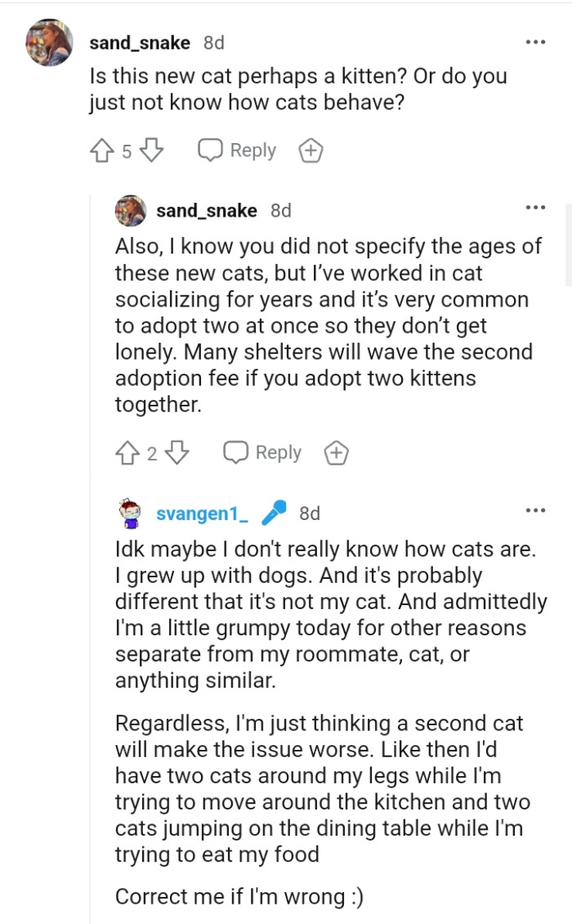This screenshot has width=572, height=924.
Task: Click the speech bubble icon on the shelter fees comment
Action: (x=235, y=451)
